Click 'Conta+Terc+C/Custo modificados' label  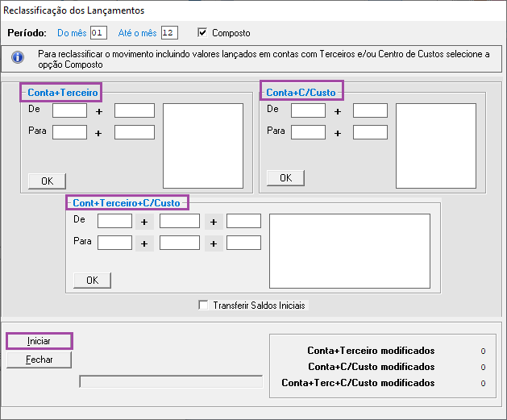(x=358, y=383)
